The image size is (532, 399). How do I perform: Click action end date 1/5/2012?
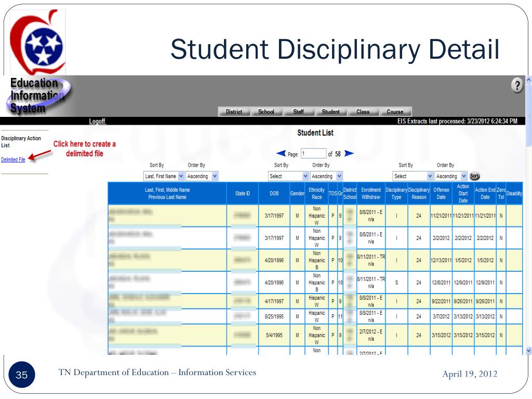point(485,261)
